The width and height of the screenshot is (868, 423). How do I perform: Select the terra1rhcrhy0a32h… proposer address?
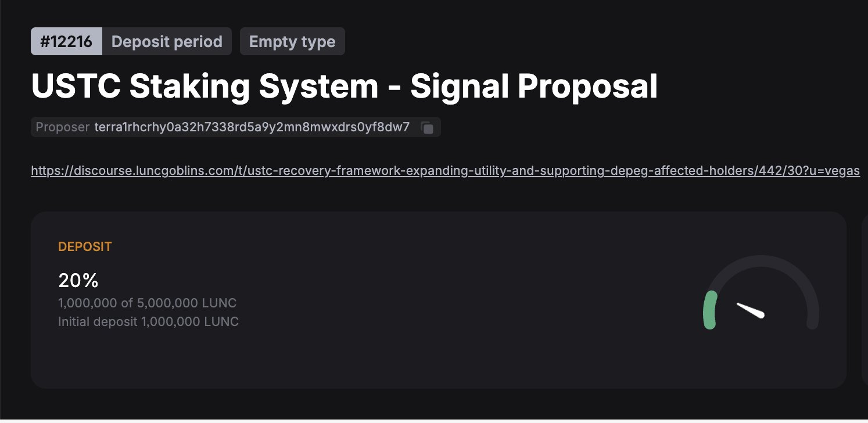(x=252, y=127)
